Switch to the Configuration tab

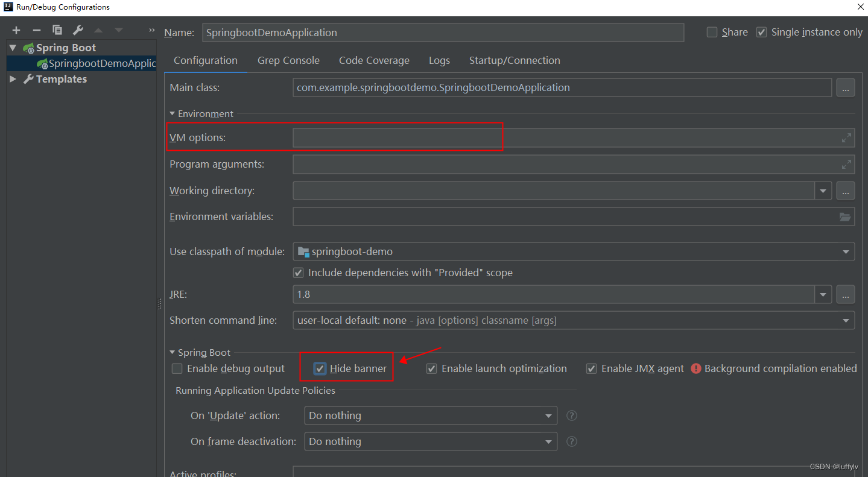(x=206, y=60)
